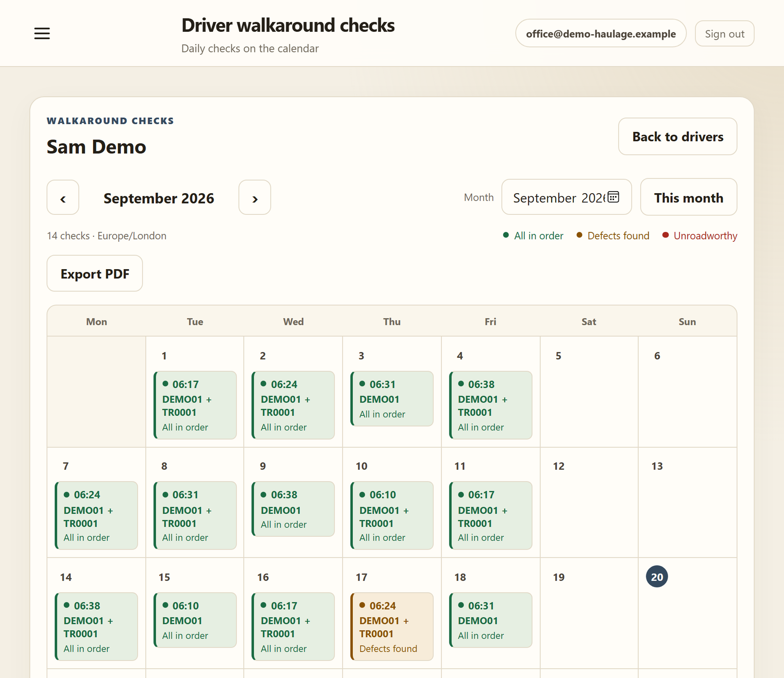The width and height of the screenshot is (784, 678).
Task: Click the Mon column header
Action: [97, 322]
